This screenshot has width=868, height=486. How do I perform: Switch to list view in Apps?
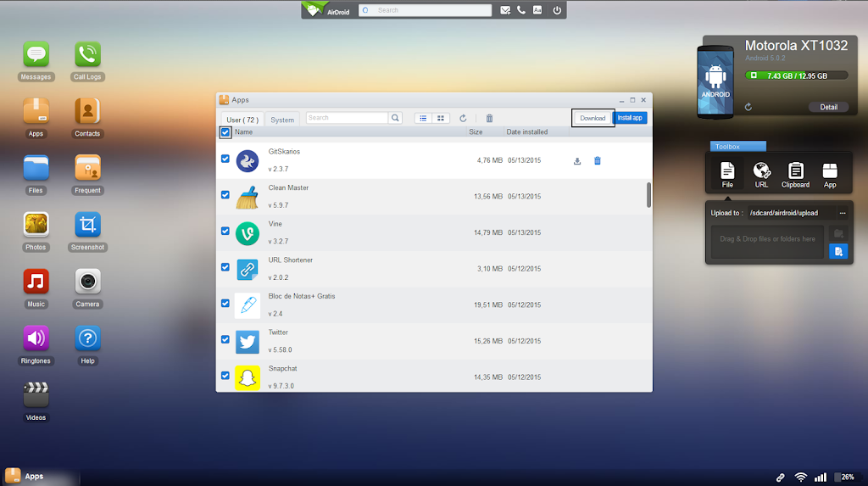pos(423,119)
